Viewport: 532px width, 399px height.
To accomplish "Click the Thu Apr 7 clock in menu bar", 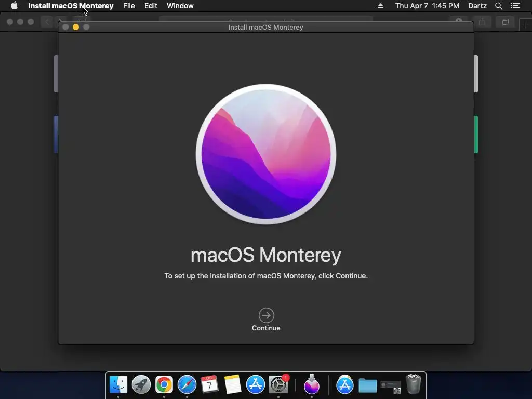I will [x=427, y=6].
